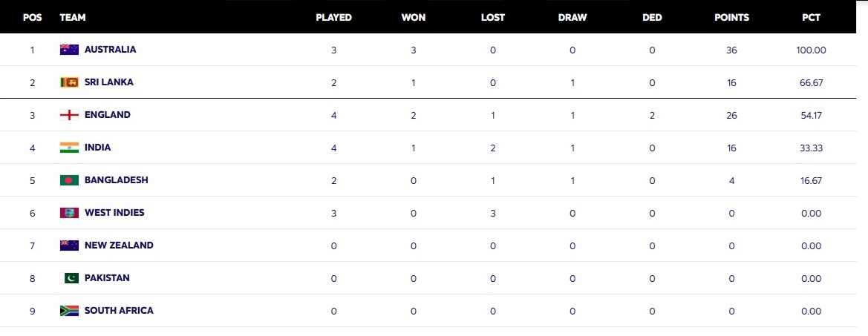The image size is (868, 336).
Task: Click the India flag icon
Action: (69, 148)
